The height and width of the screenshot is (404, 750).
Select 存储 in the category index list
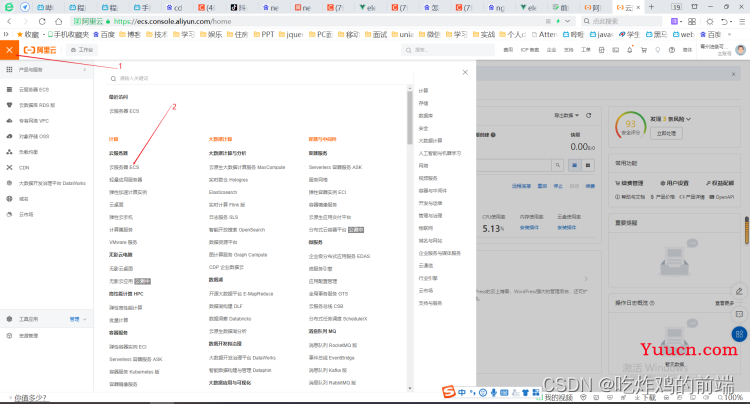click(x=423, y=103)
